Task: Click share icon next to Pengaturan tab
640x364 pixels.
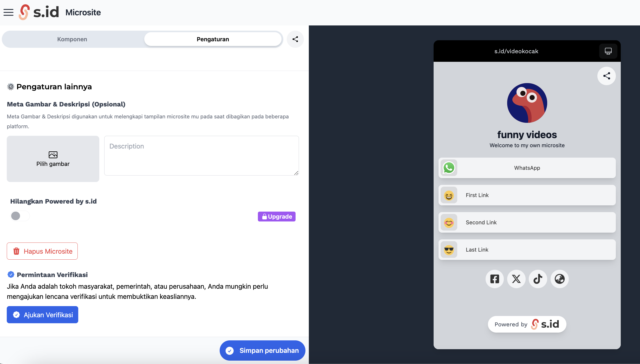Action: [295, 39]
